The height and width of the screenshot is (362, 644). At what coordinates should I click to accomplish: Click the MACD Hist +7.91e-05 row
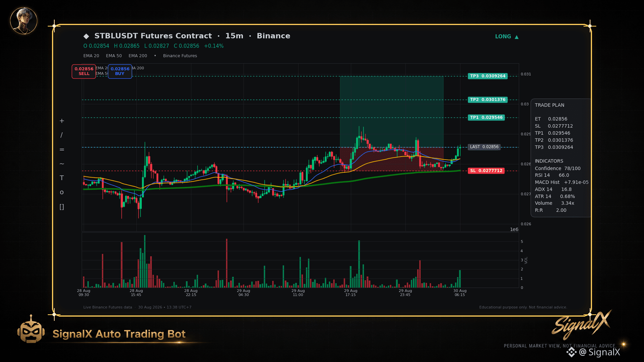[562, 182]
